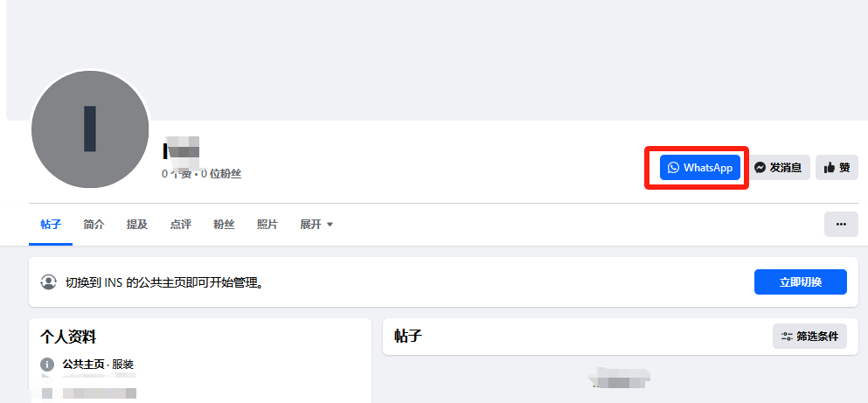Click the thumbs-up icon on 赞 button
This screenshot has height=403, width=868.
click(830, 167)
